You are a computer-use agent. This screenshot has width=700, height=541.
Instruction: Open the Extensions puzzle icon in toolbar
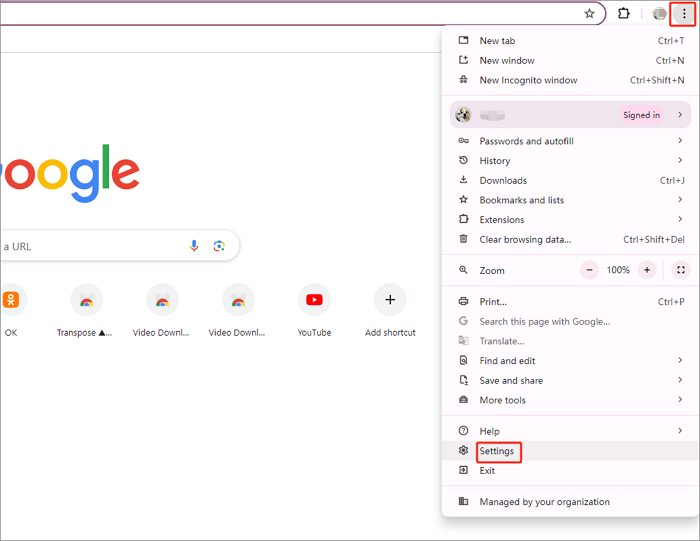(x=624, y=14)
